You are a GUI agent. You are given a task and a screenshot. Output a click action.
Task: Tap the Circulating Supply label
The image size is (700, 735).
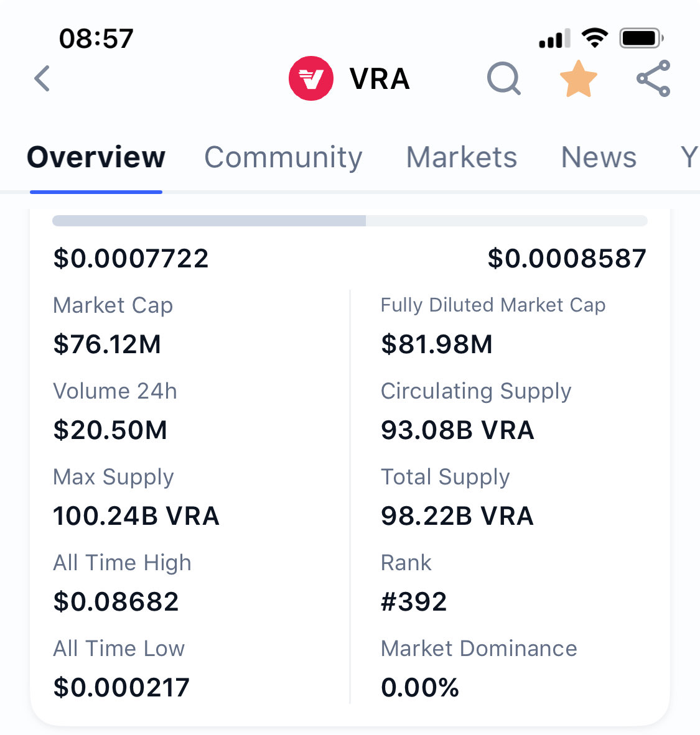pos(476,391)
